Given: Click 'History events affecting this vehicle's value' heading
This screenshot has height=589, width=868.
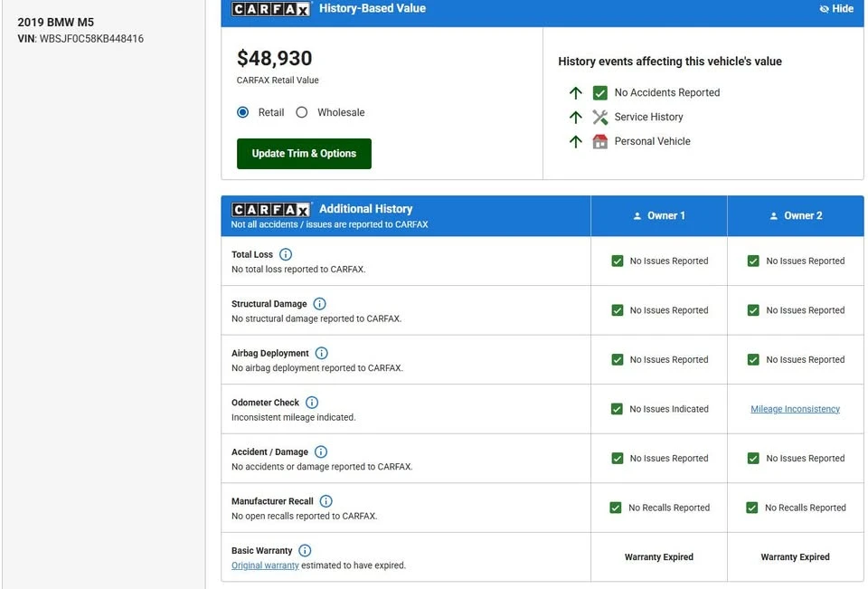Looking at the screenshot, I should pos(670,62).
